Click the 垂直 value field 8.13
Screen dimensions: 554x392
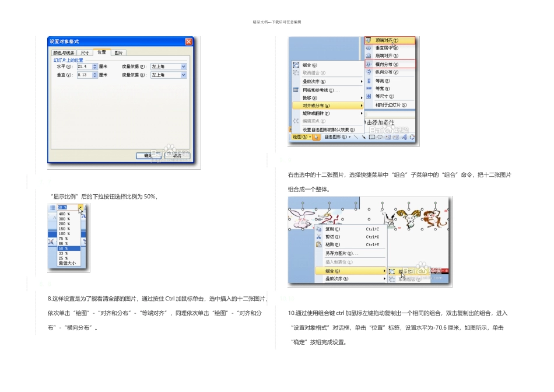[x=85, y=75]
